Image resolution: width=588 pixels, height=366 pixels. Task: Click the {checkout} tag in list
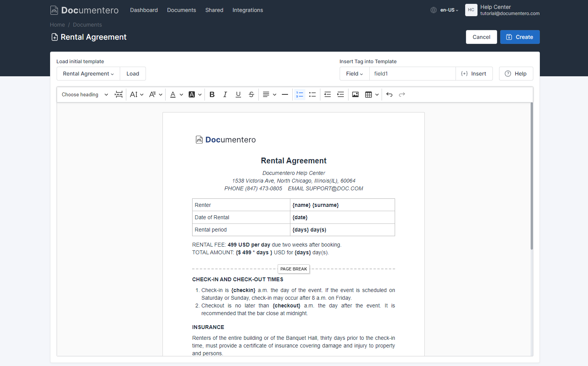coord(286,306)
